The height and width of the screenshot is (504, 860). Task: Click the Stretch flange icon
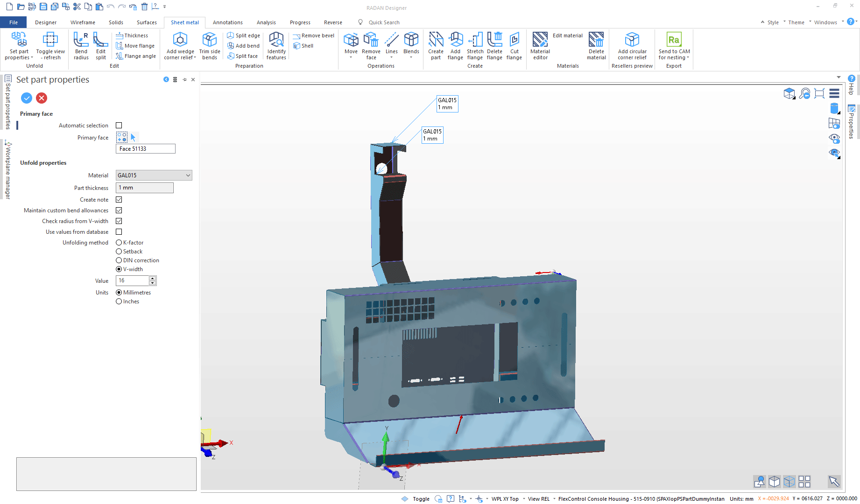475,41
